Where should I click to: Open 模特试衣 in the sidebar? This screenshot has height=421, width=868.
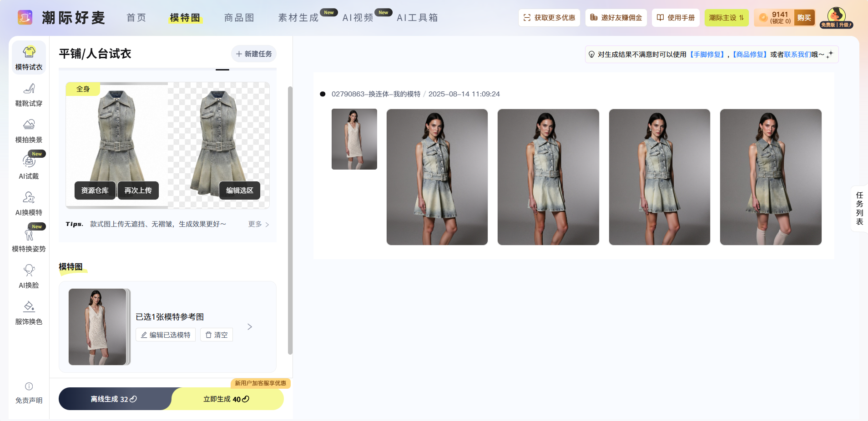click(29, 58)
